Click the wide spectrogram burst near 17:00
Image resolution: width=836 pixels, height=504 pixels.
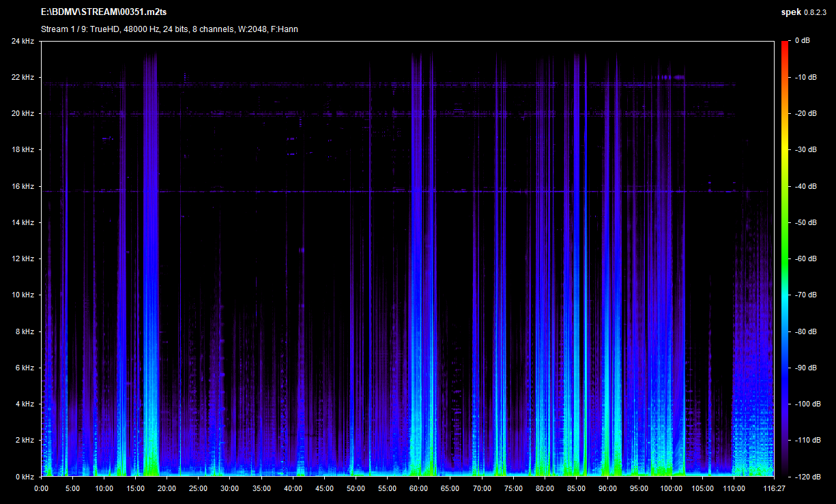(x=151, y=273)
